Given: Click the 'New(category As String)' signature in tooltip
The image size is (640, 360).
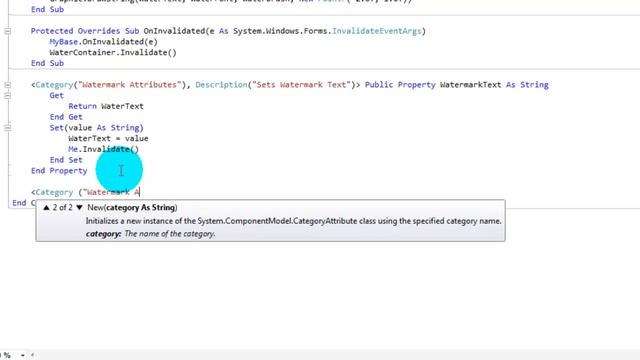Looking at the screenshot, I should pyautogui.click(x=132, y=207).
